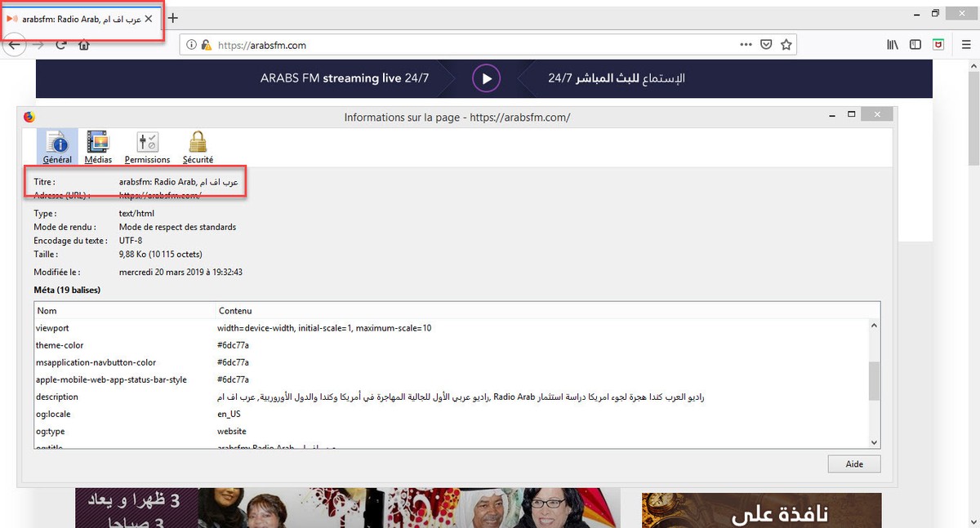Click the UTF-8 text encoding value
980x528 pixels.
pyautogui.click(x=131, y=241)
